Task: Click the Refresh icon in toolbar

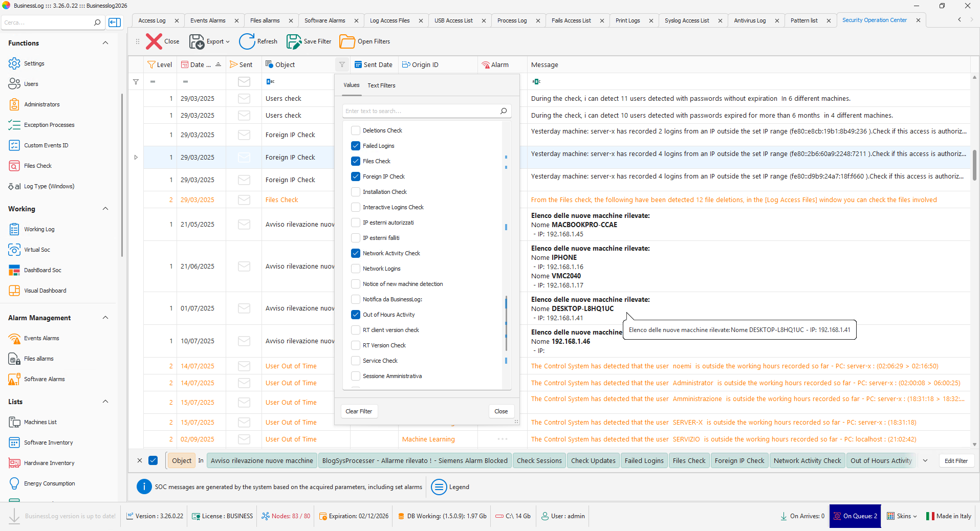Action: click(247, 41)
